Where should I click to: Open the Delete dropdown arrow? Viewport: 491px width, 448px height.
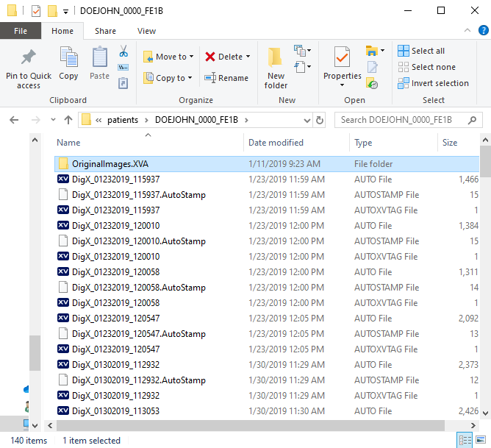tap(248, 57)
